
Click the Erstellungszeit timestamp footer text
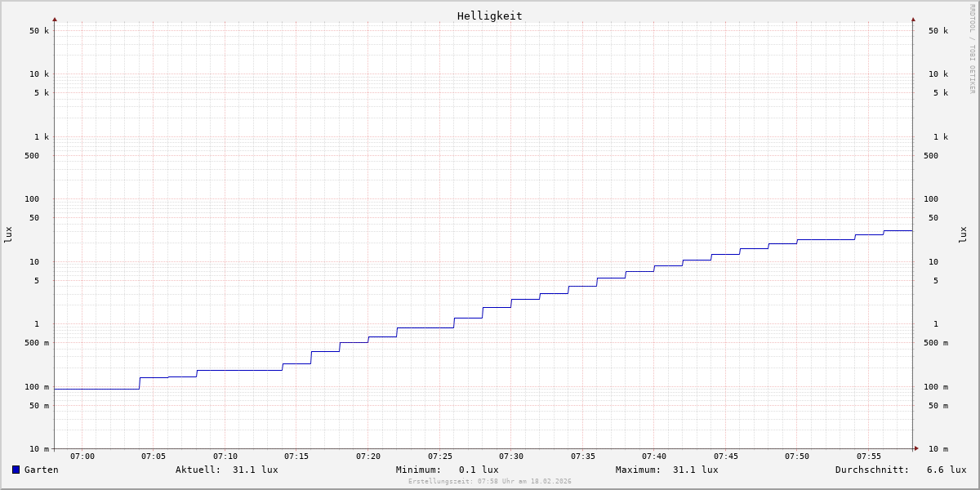point(490,482)
